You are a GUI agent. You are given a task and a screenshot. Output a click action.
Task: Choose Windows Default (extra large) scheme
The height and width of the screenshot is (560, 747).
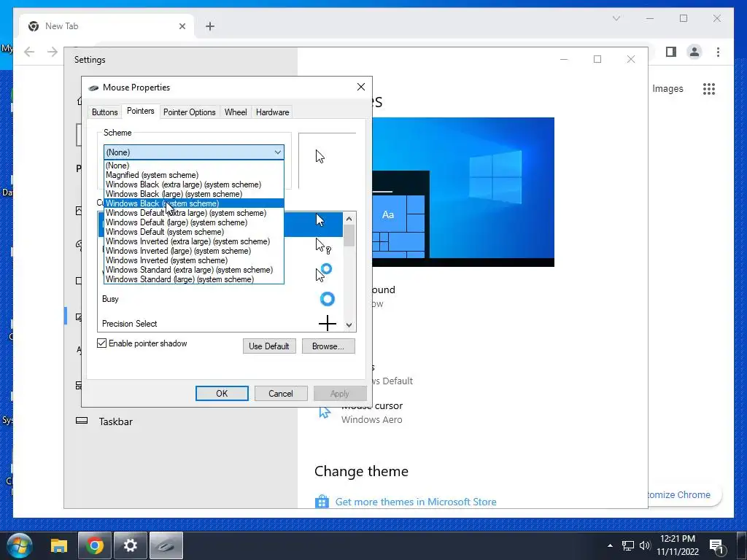pyautogui.click(x=194, y=213)
